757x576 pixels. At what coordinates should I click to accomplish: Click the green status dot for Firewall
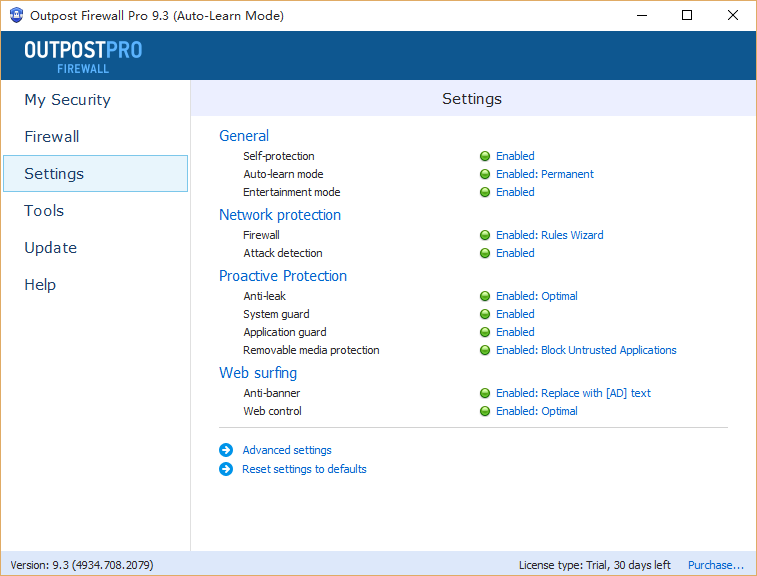click(x=485, y=235)
